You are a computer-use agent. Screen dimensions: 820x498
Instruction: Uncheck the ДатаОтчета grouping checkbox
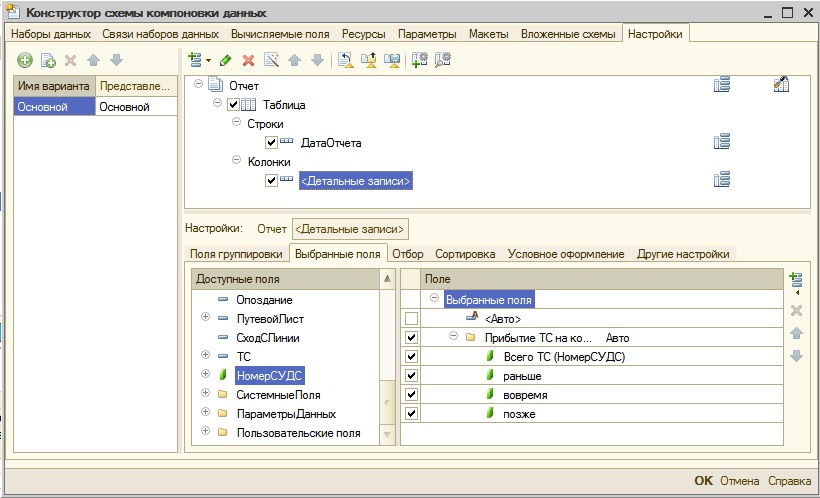pos(271,142)
